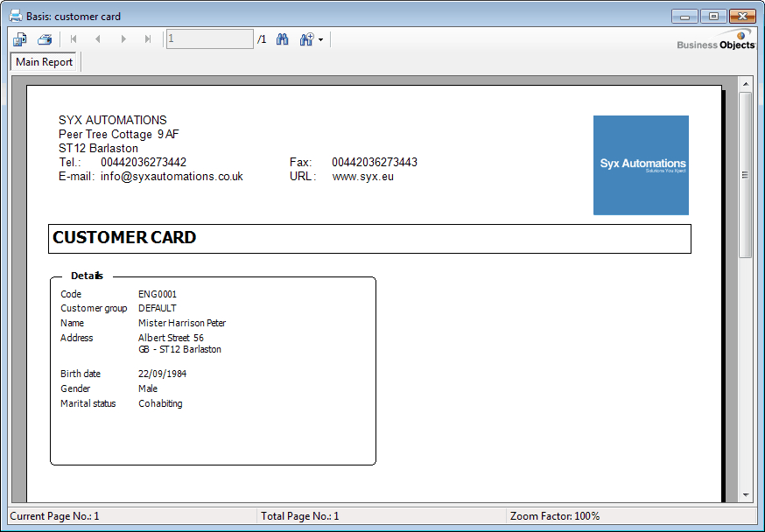Click the Zoom magnifier icon

pos(306,39)
